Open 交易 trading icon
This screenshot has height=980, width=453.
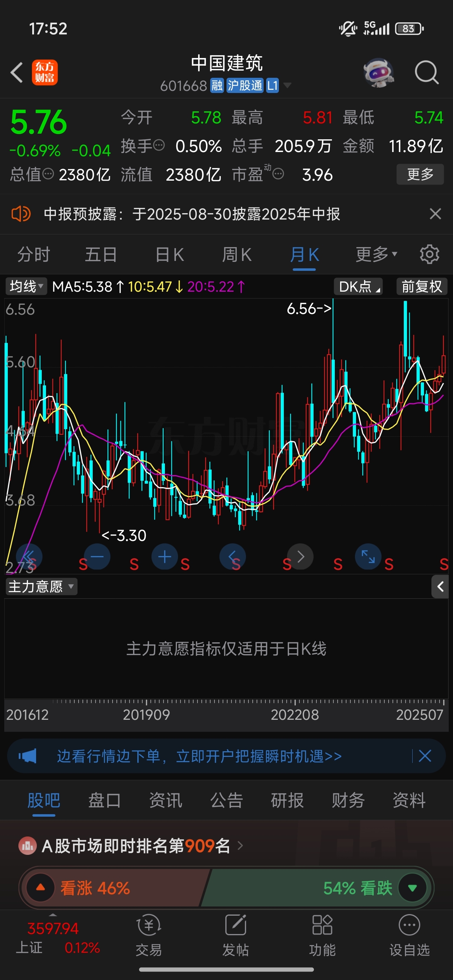click(149, 936)
